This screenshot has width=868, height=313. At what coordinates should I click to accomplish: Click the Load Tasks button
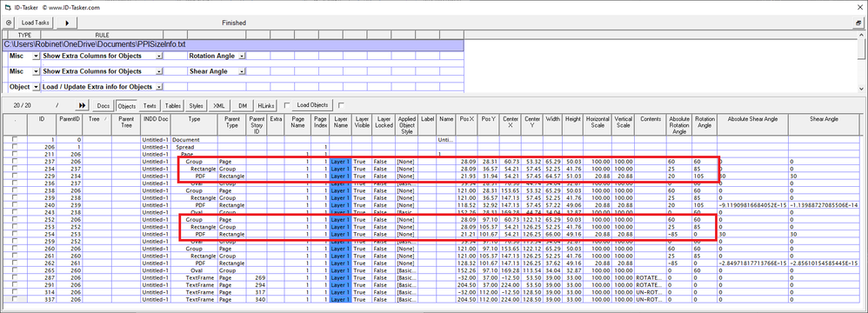pyautogui.click(x=36, y=23)
